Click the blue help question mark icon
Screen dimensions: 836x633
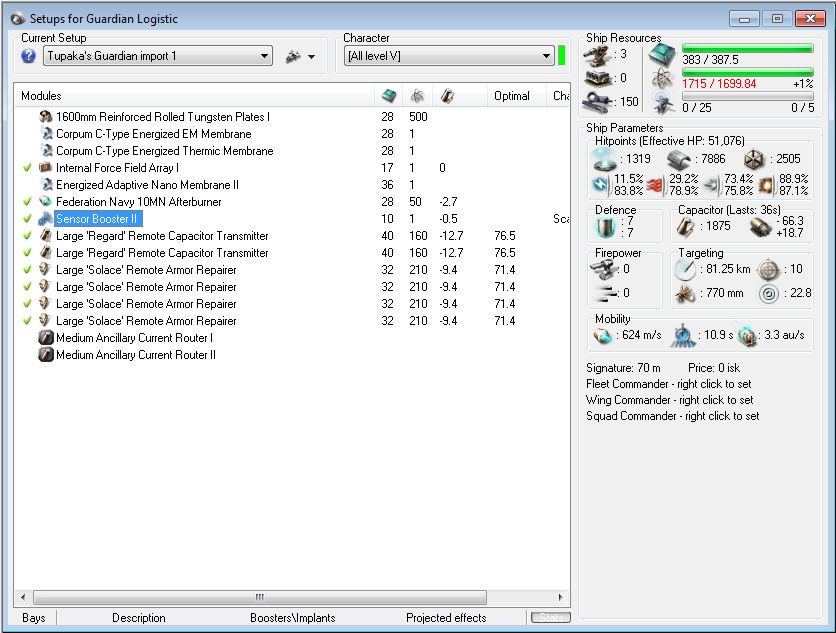pos(29,56)
